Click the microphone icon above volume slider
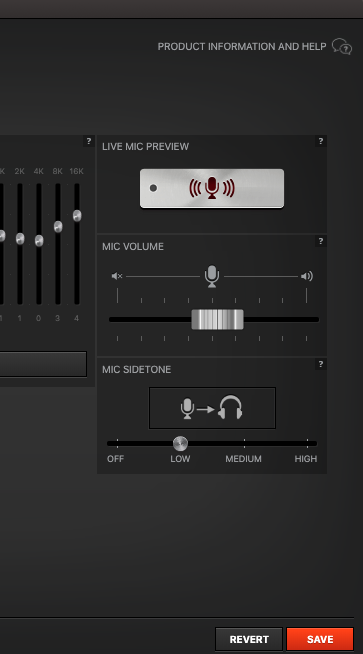This screenshot has width=363, height=654. (212, 276)
